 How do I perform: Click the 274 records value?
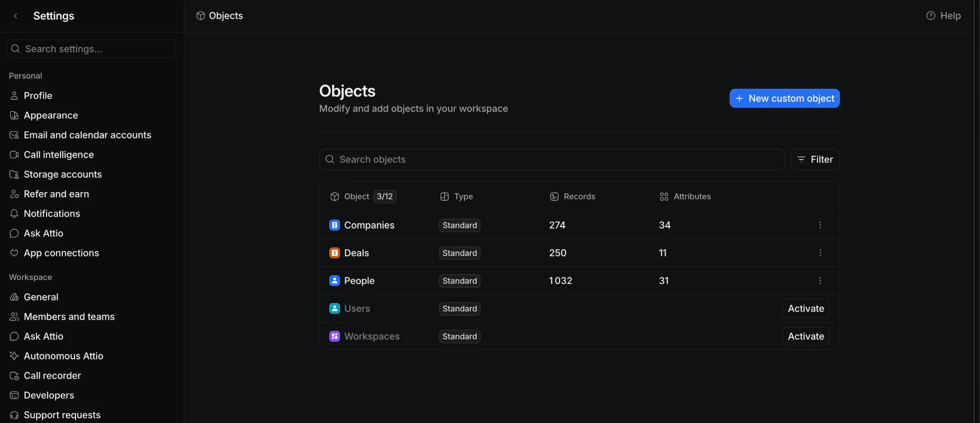tap(557, 225)
